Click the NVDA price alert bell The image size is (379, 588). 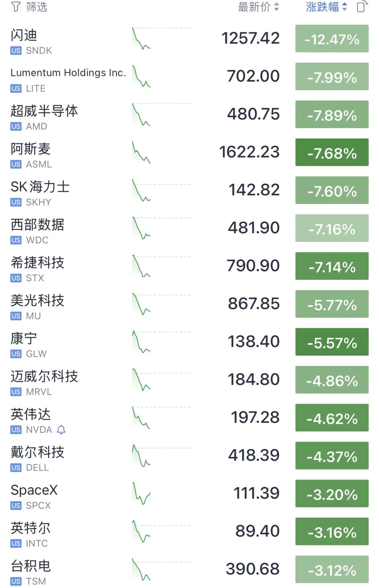tap(61, 430)
